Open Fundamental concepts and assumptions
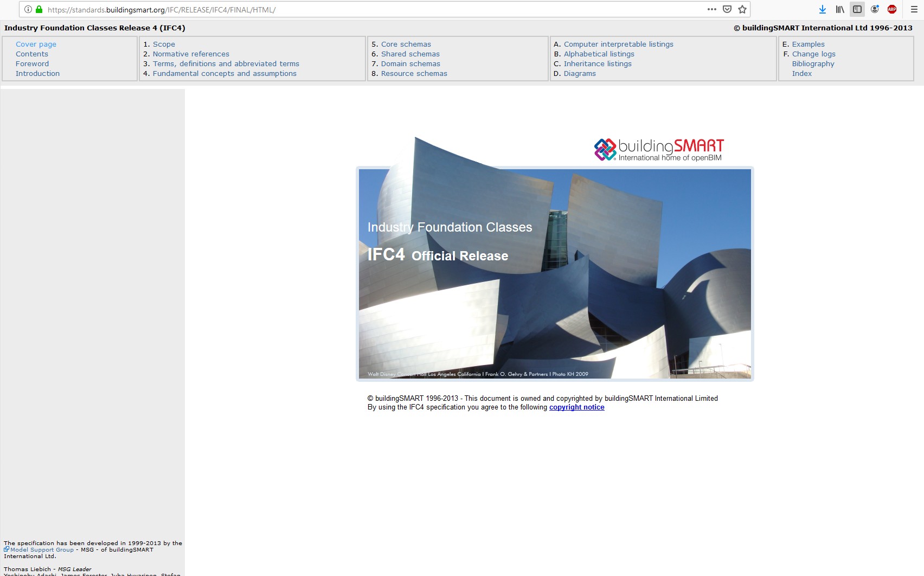 224,74
